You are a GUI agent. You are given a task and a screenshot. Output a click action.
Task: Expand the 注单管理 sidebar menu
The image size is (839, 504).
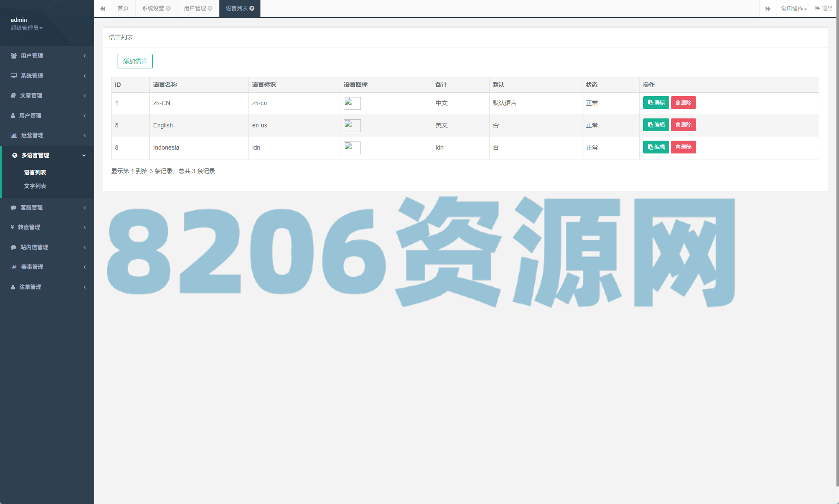[47, 287]
